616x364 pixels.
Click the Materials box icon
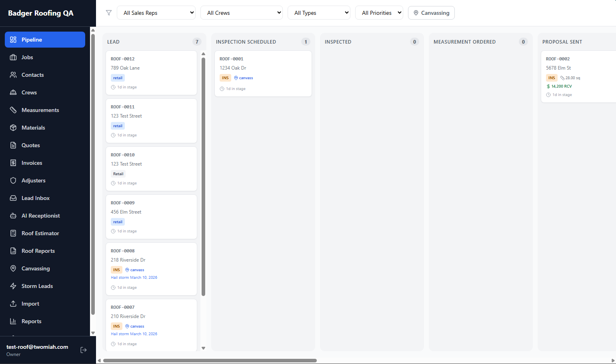(13, 128)
